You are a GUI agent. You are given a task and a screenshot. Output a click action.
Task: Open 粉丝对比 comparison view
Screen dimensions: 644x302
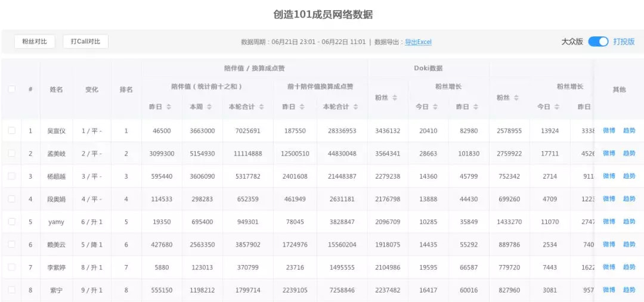click(35, 42)
